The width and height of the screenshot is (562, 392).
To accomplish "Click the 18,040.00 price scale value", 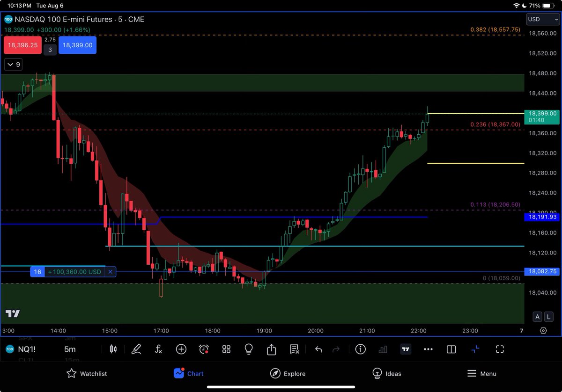I will 543,293.
